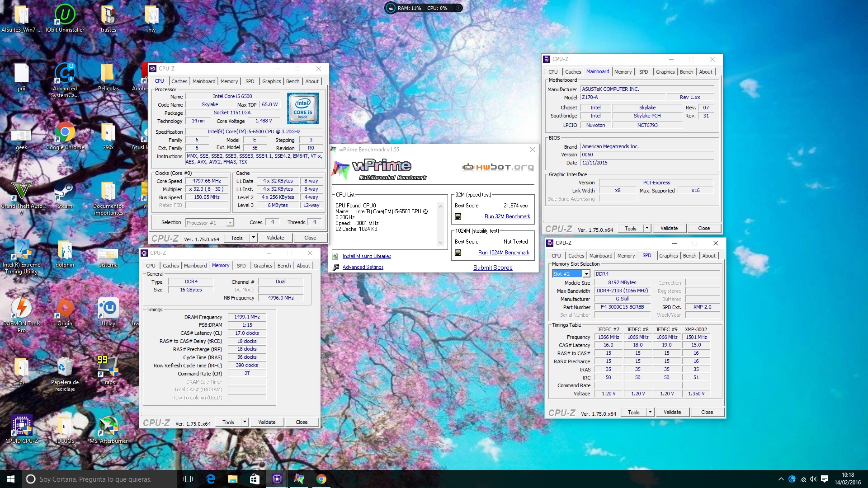Click RAM/CPU monitor widget at top
Screen dimensions: 868x488
(x=424, y=8)
